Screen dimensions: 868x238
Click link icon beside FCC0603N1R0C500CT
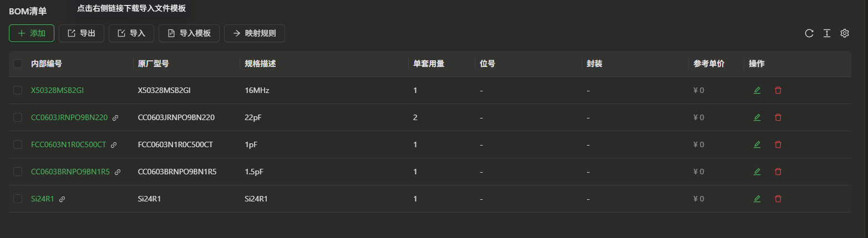pos(114,144)
